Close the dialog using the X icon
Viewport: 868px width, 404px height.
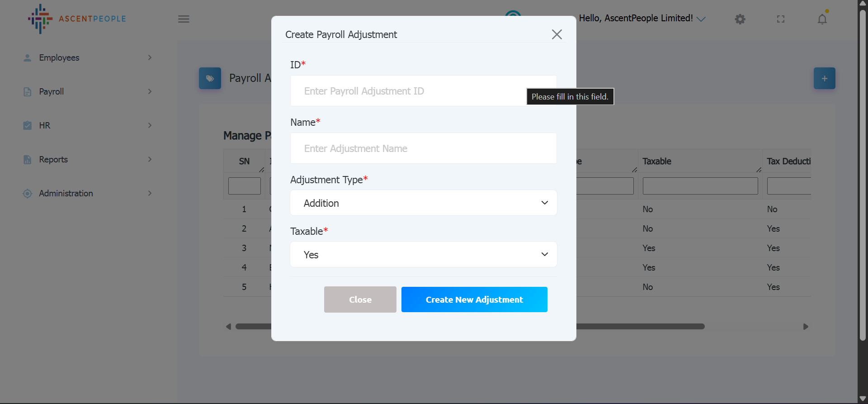(x=557, y=34)
